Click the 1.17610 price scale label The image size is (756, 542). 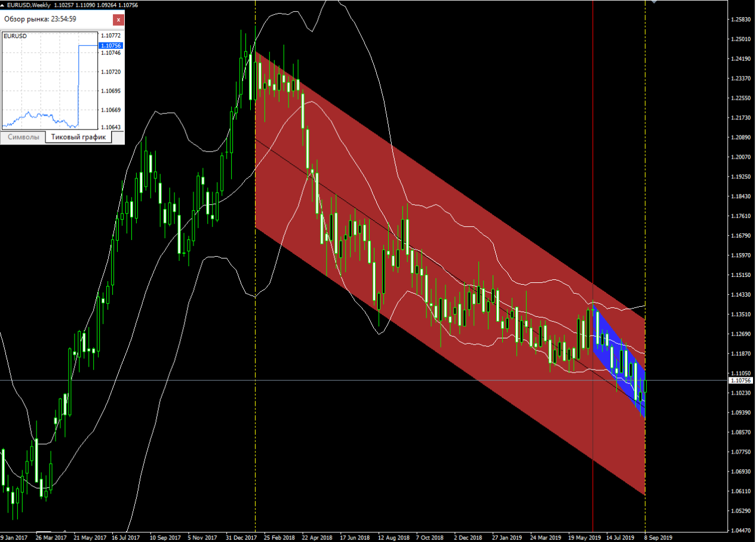[741, 216]
